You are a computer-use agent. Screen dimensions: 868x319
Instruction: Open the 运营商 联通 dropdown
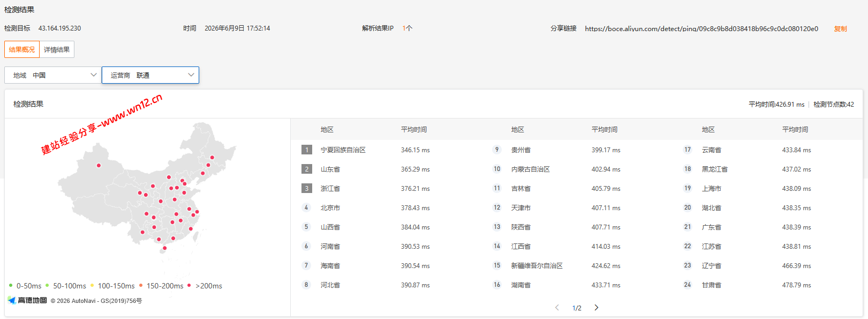click(x=150, y=75)
